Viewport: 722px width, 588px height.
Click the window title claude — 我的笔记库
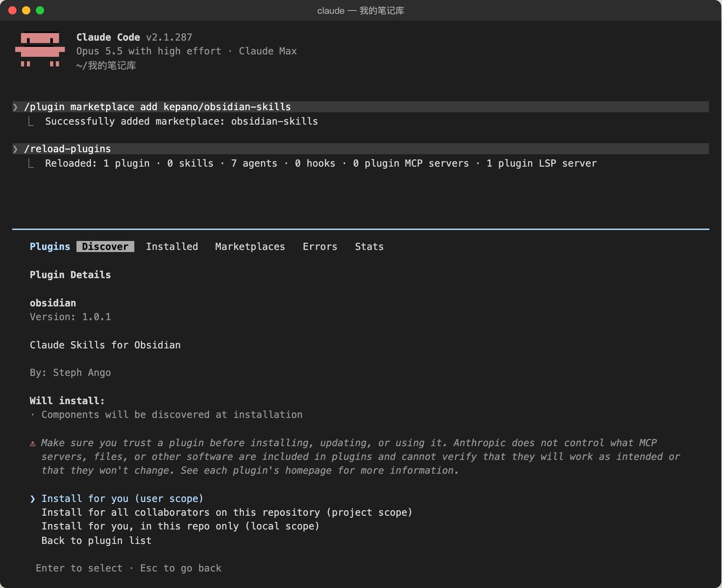click(361, 10)
